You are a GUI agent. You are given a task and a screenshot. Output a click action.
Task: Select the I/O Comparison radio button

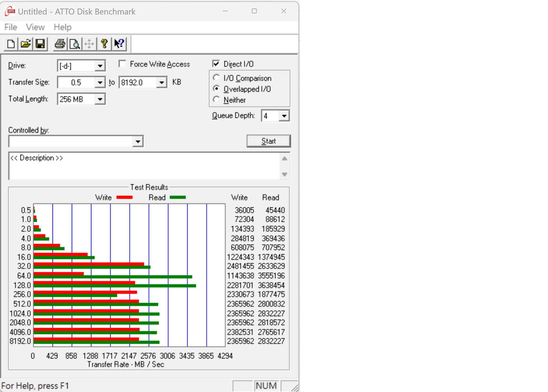[x=216, y=78]
